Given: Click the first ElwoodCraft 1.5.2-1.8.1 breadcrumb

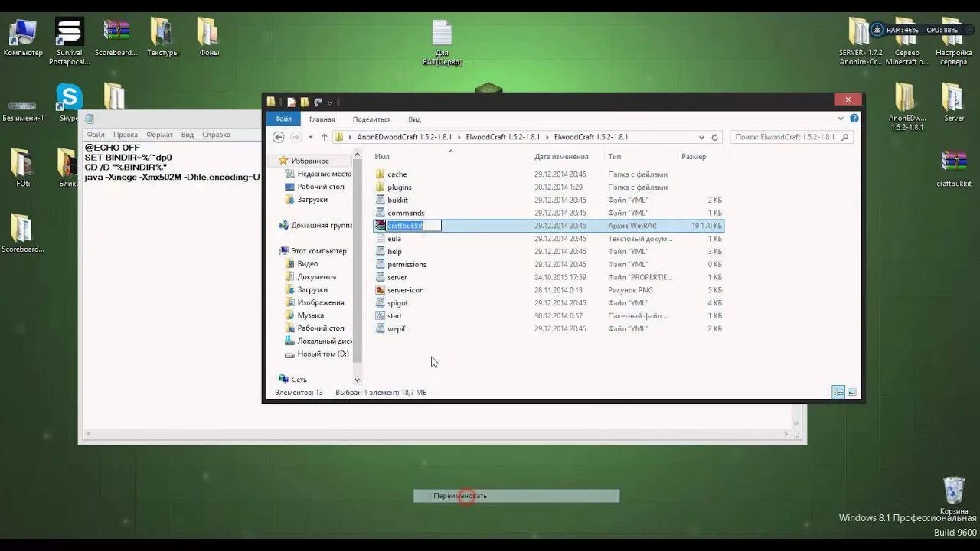Looking at the screenshot, I should tap(502, 137).
